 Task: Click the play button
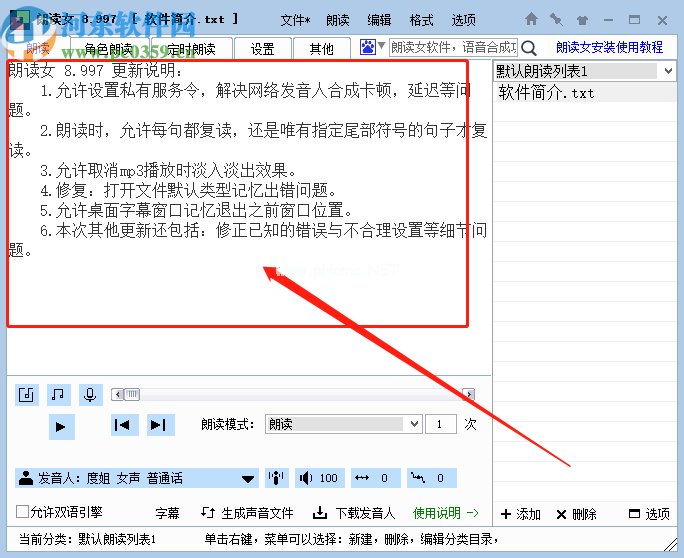tap(61, 426)
